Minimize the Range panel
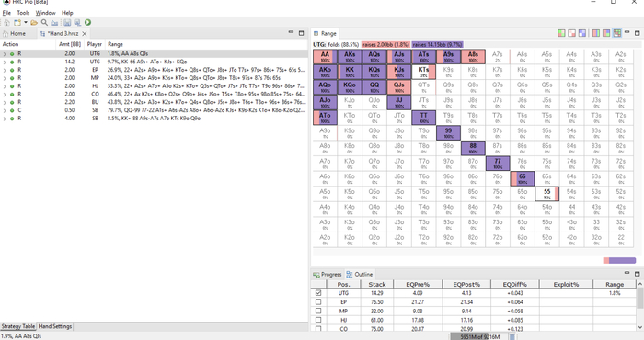644x340 pixels. 627,32
